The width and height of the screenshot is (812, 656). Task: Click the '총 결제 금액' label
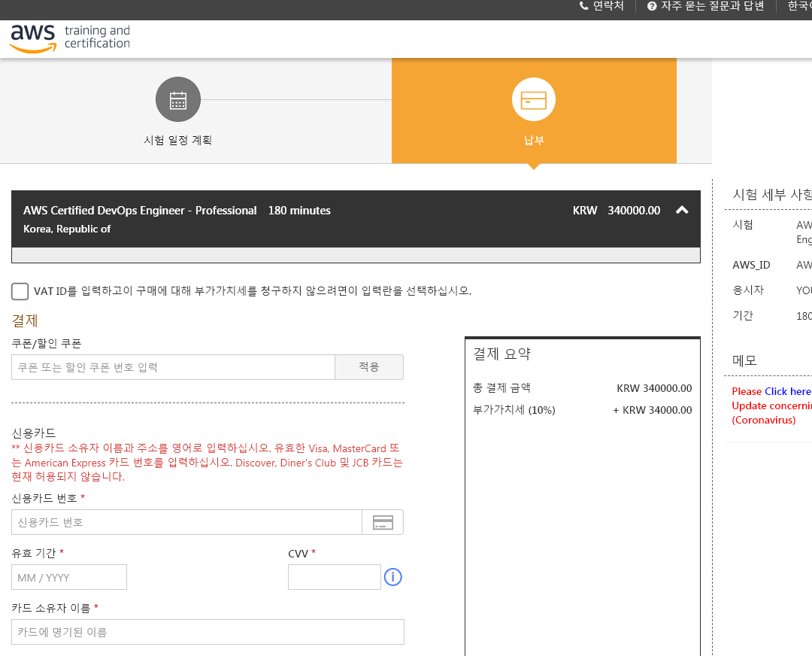pyautogui.click(x=501, y=388)
